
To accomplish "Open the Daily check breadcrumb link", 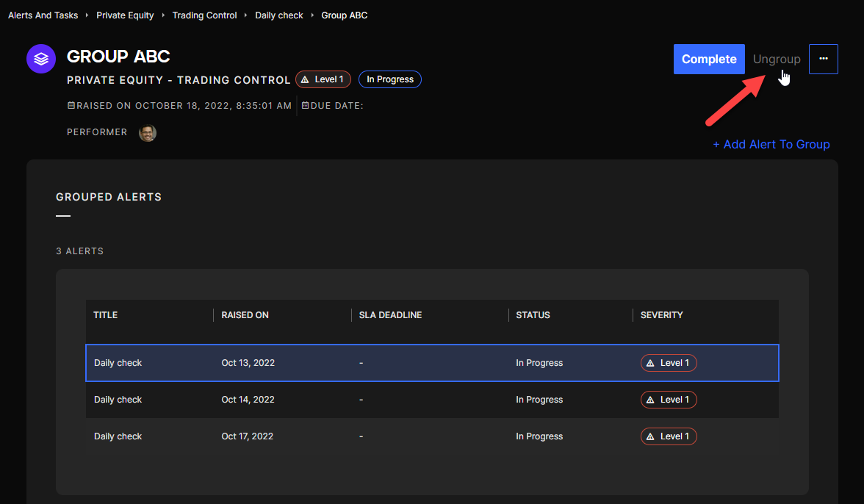I will (x=278, y=15).
